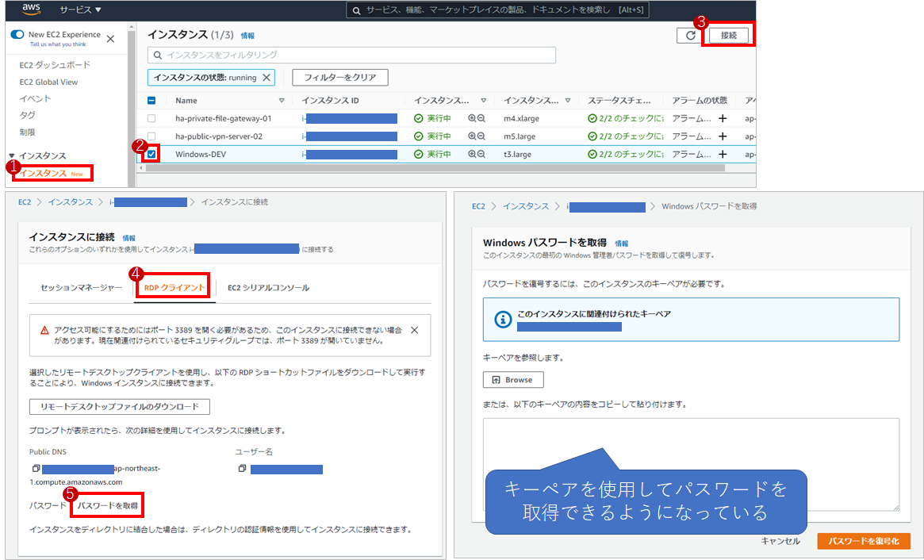Screen dimensions: 924x560
Task: Zoom in on ha-public-vpn-server-02 state
Action: click(472, 136)
